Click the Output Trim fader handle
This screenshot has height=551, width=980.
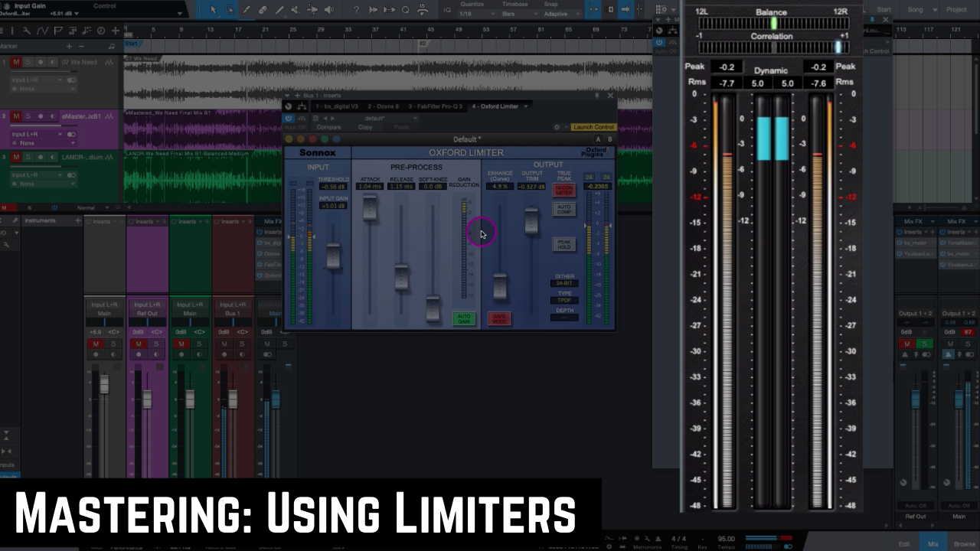531,221
